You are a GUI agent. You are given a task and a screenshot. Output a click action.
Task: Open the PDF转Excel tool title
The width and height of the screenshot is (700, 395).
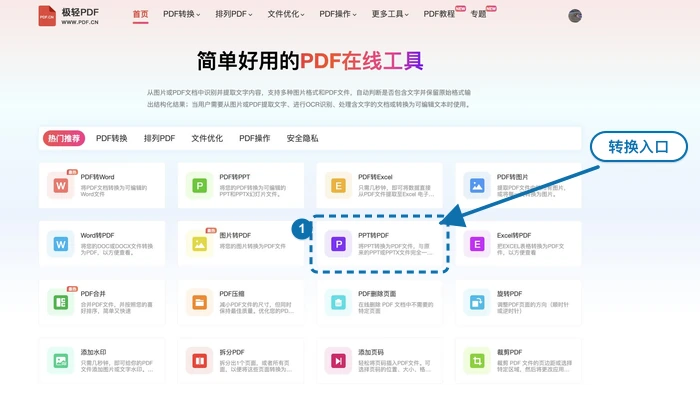[x=375, y=177]
